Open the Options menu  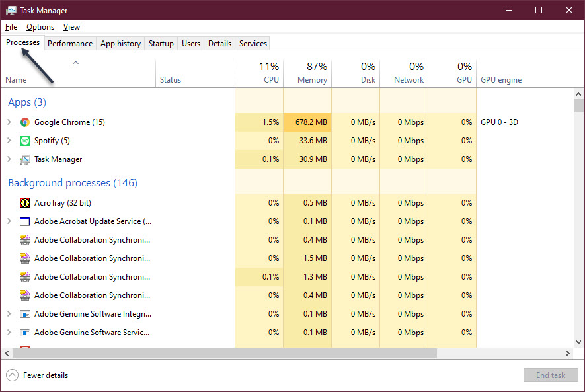(40, 27)
